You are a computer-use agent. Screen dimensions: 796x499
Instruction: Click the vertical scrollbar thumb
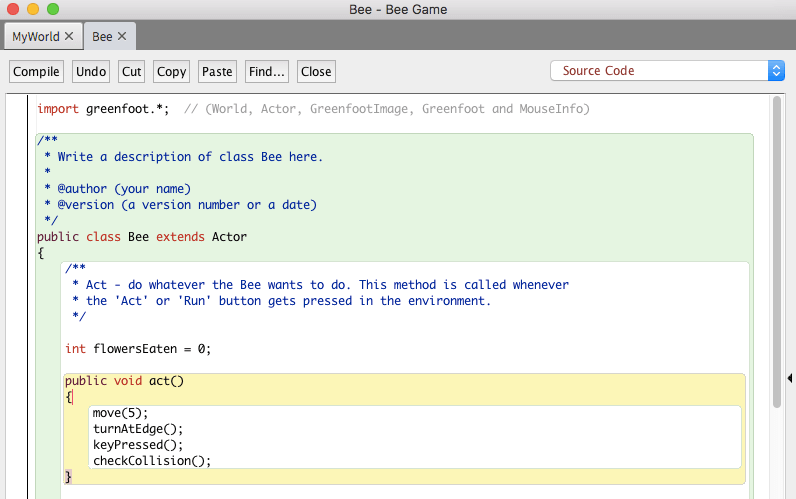tap(777, 252)
